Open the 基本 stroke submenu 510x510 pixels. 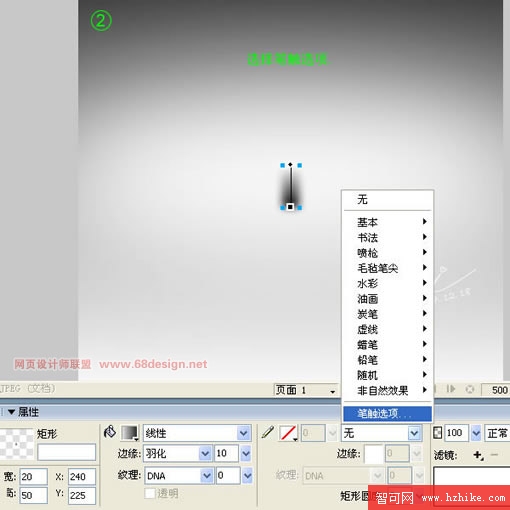(x=387, y=222)
